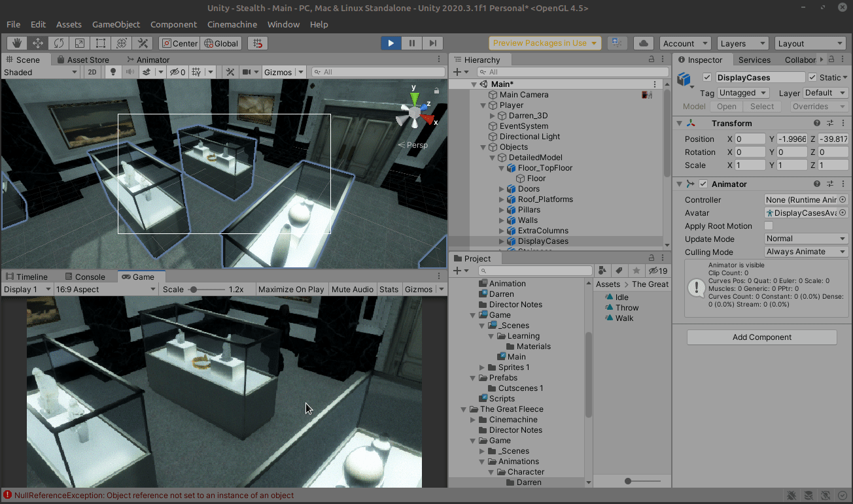The width and height of the screenshot is (853, 504).
Task: Click the DisplayCases GameObject cube icon
Action: pos(684,79)
